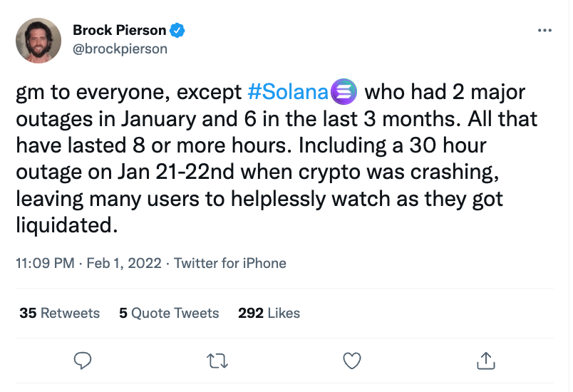Screen dimensions: 573x392
Task: View the 35 Retweets list
Action: point(60,313)
